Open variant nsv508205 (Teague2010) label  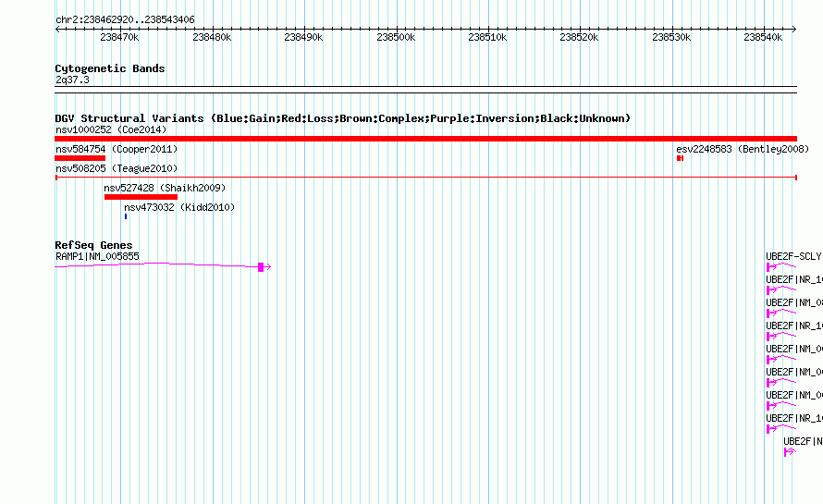117,168
